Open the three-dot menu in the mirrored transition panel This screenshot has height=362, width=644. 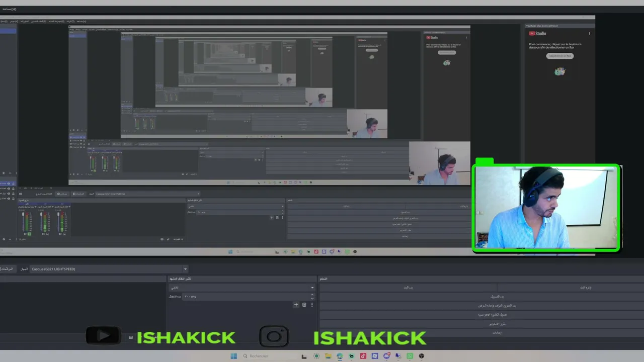(282, 218)
